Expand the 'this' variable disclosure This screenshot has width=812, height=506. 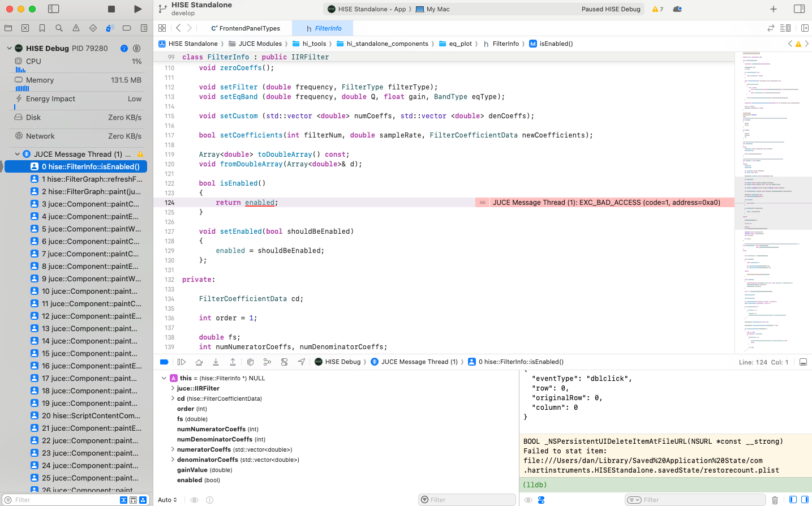[164, 378]
